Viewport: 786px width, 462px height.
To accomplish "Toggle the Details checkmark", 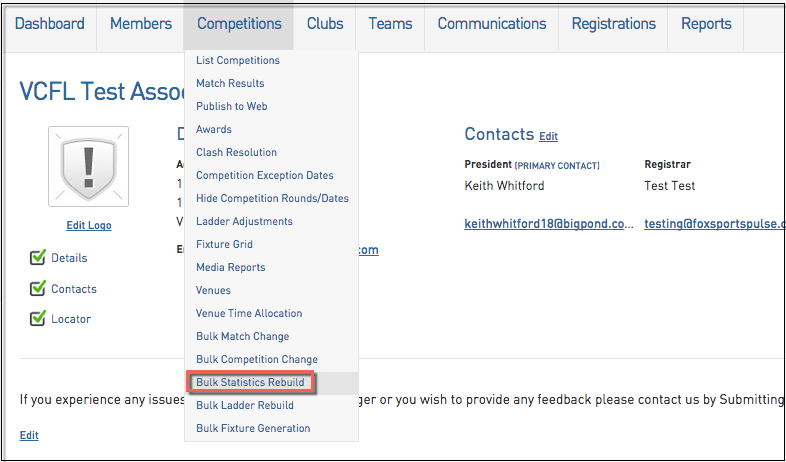I will pos(38,257).
